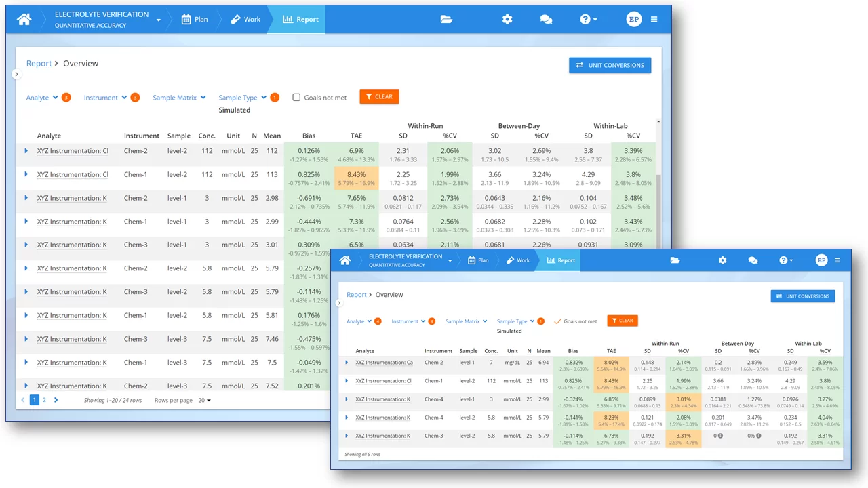Enable the unchecked Goals not met checkbox

pyautogui.click(x=296, y=98)
